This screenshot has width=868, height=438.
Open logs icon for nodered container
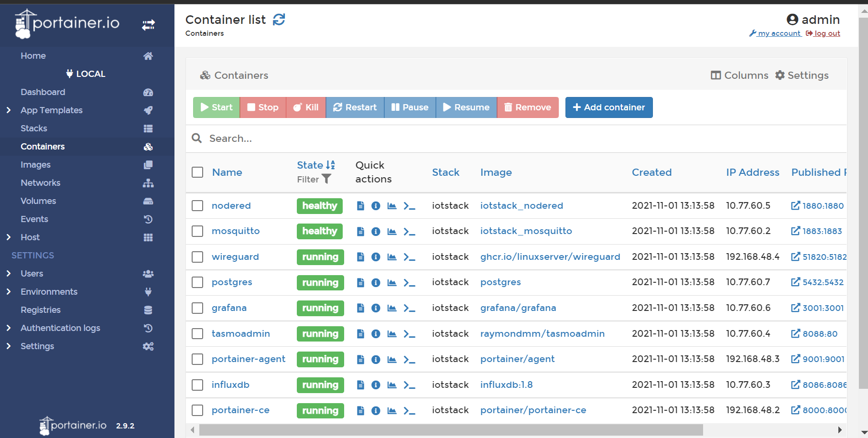(360, 206)
